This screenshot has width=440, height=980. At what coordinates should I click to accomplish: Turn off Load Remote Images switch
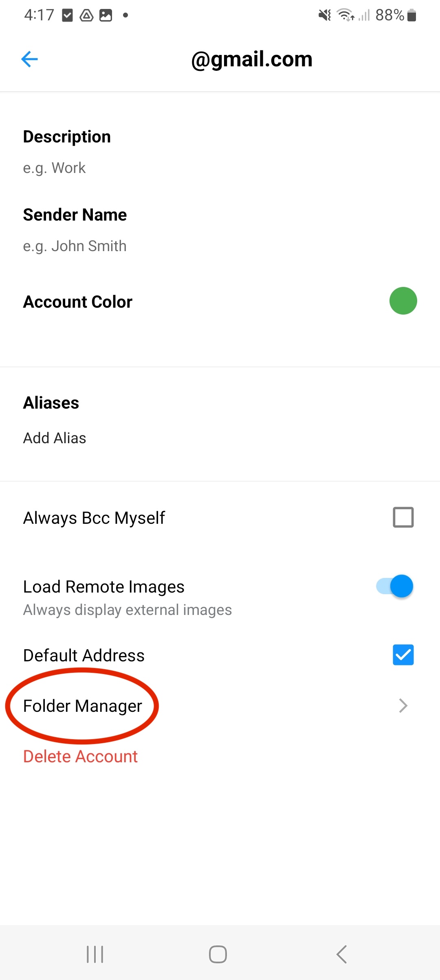tap(395, 586)
